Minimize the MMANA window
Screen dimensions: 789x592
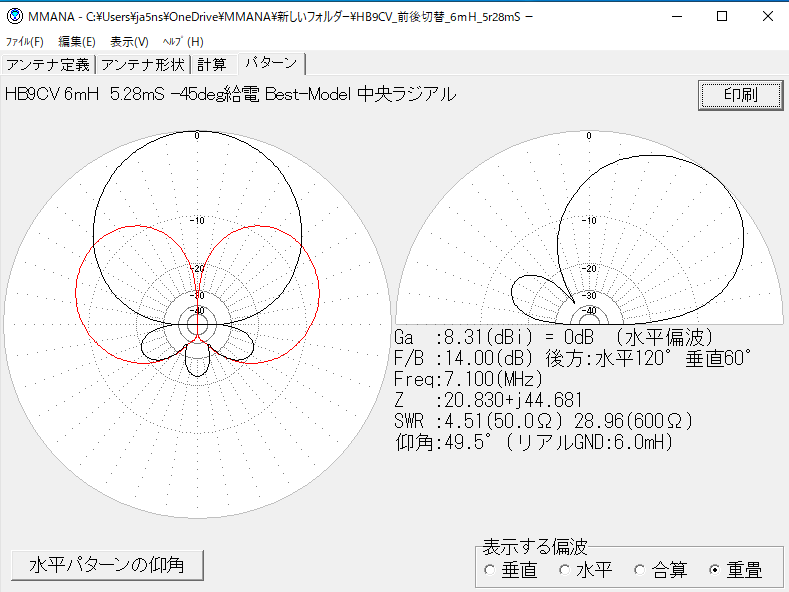tap(677, 17)
